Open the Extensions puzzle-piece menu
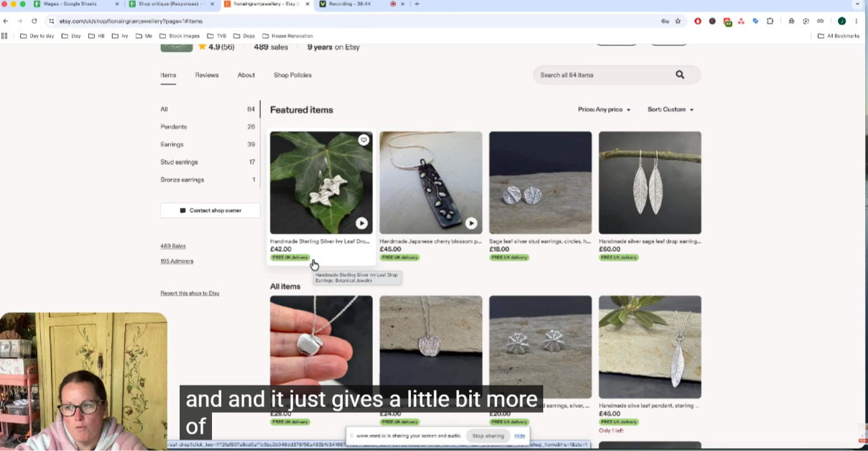The image size is (868, 451). pos(770,21)
